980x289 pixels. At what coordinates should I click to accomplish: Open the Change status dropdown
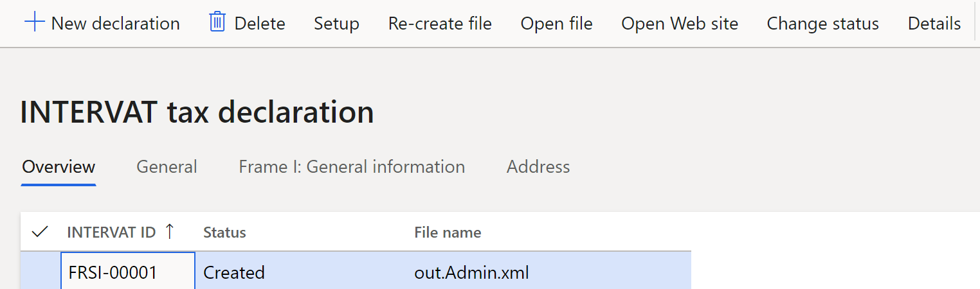[x=822, y=24]
